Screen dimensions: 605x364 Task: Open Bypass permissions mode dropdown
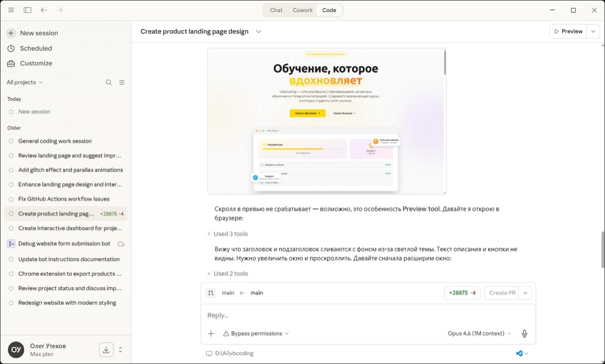256,334
